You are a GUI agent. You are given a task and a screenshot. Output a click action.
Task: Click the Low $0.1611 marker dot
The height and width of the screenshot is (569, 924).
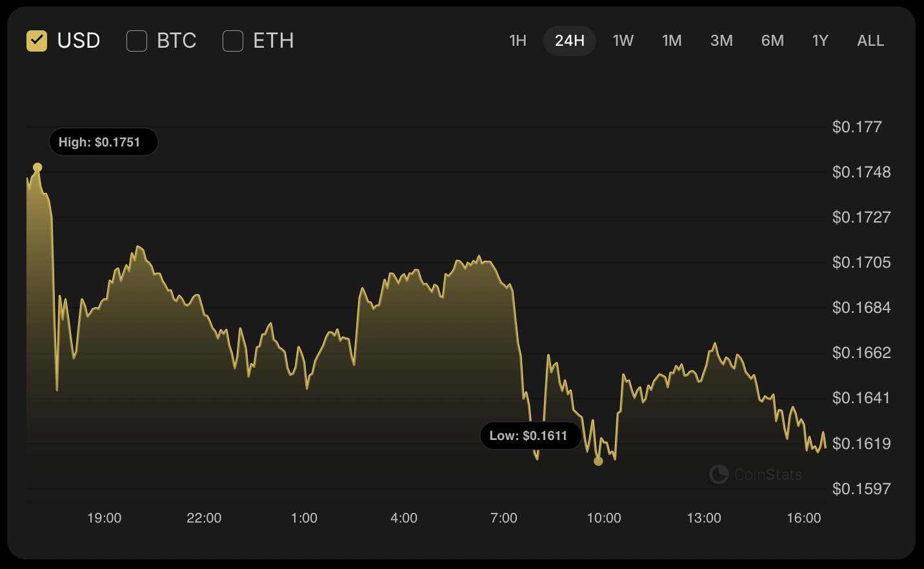tap(598, 461)
